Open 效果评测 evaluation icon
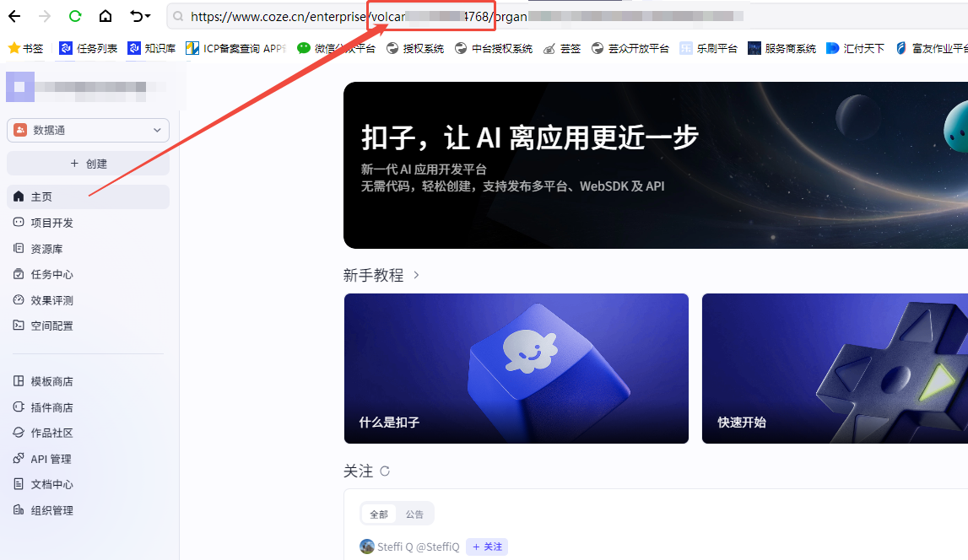The height and width of the screenshot is (560, 968). tap(19, 299)
